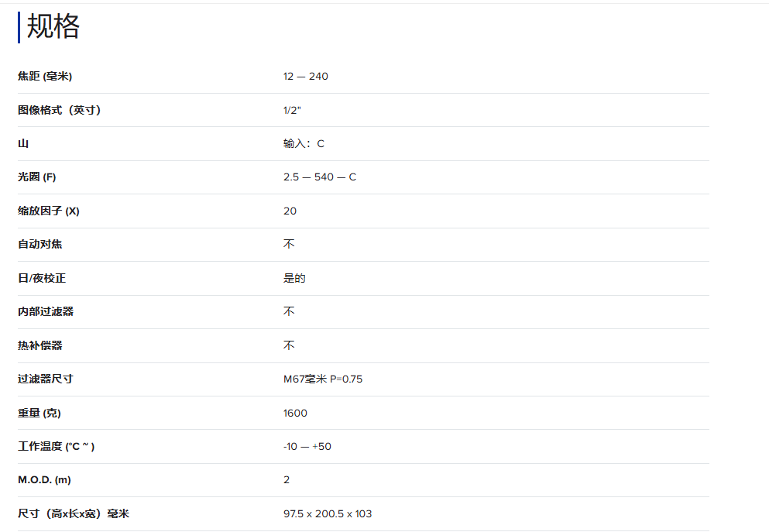Click the 输入：C mount value

304,144
